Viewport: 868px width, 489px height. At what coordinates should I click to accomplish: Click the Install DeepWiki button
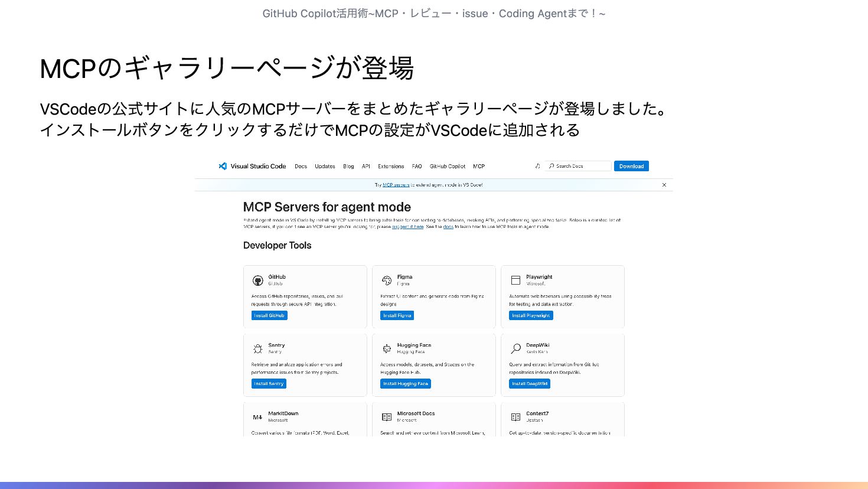pos(530,383)
